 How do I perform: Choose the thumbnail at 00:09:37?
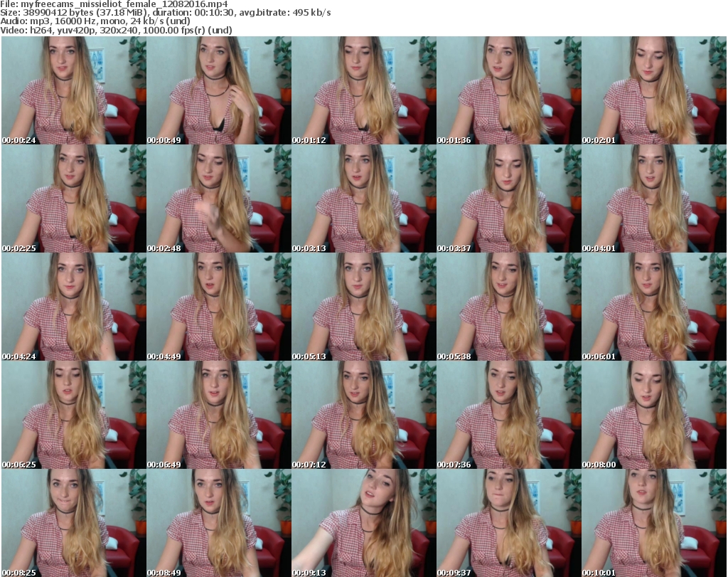pyautogui.click(x=509, y=523)
